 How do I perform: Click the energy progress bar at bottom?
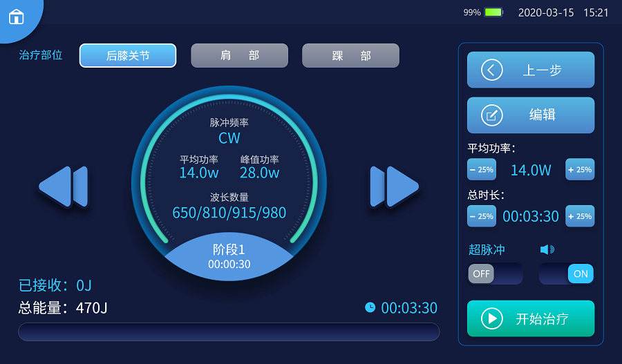[229, 332]
